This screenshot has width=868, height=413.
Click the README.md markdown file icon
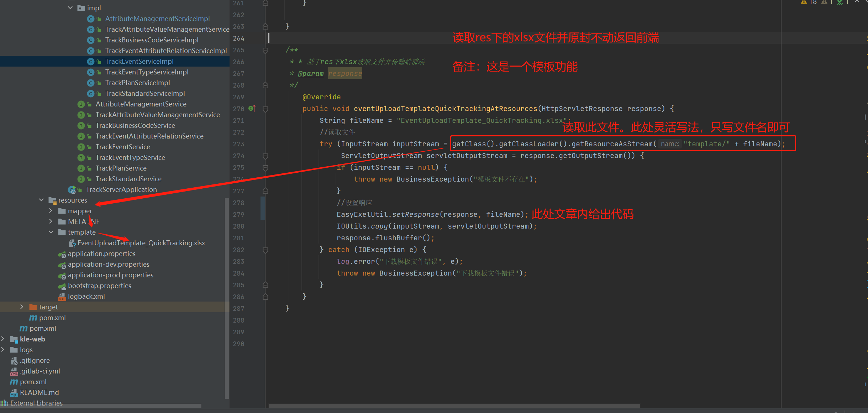(14, 393)
